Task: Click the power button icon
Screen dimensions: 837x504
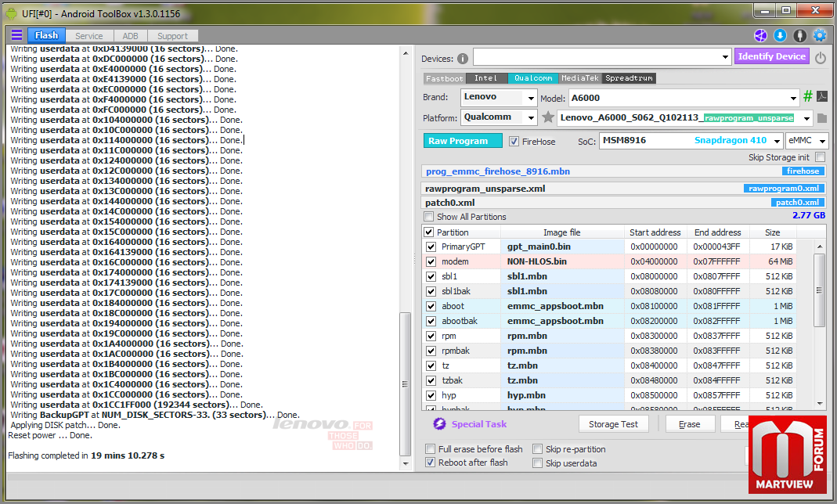Action: point(821,57)
